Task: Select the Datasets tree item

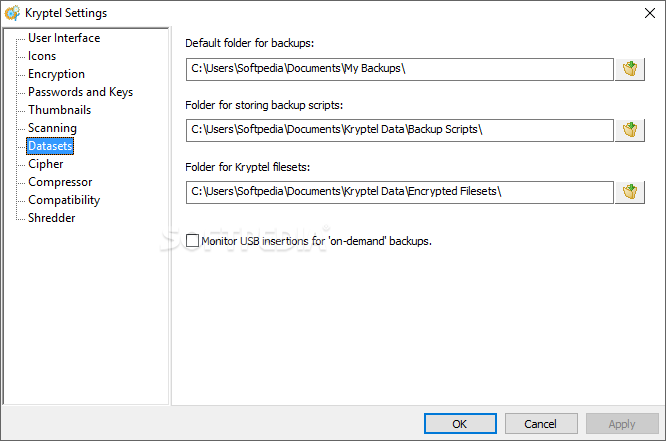Action: [50, 146]
